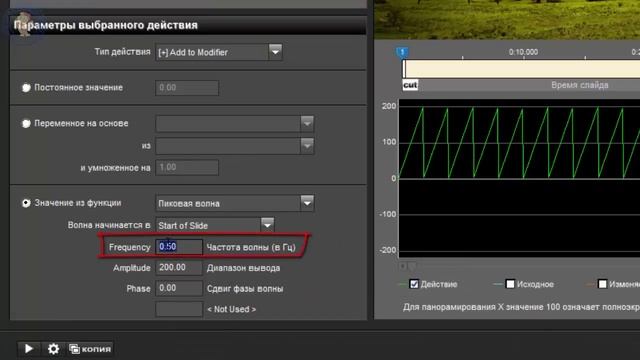Click the blue keyframe marker 1
The height and width of the screenshot is (360, 640).
coord(402,52)
